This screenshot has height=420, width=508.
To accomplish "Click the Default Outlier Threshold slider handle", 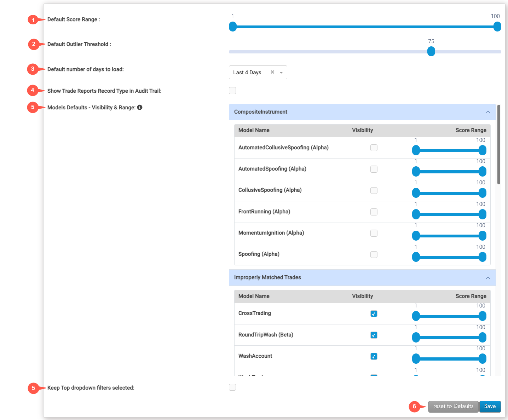I will [x=431, y=52].
